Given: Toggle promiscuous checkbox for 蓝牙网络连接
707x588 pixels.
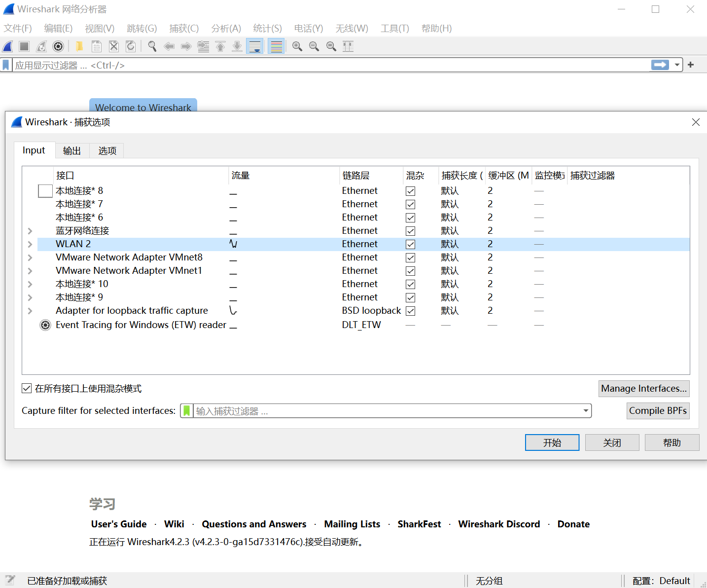Looking at the screenshot, I should click(x=410, y=231).
